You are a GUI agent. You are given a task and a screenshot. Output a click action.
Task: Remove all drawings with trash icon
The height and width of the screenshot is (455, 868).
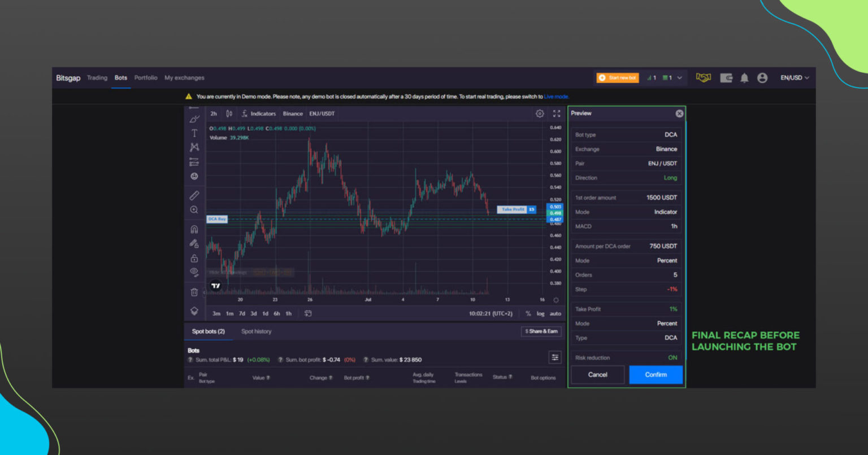[x=194, y=292]
